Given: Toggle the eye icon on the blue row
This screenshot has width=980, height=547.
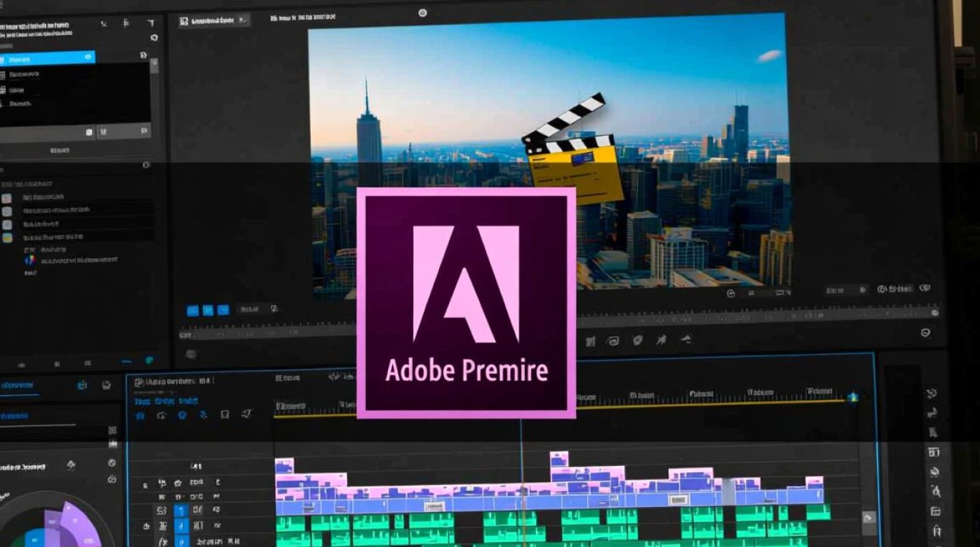Looking at the screenshot, I should point(89,57).
